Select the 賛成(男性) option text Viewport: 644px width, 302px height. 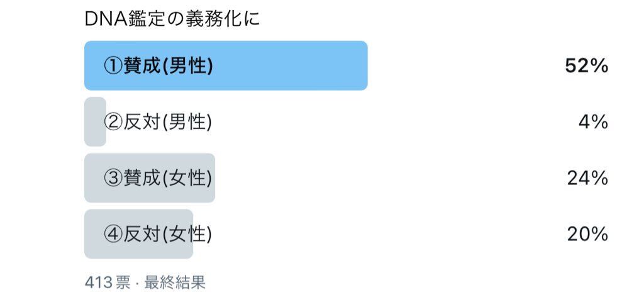pos(168,65)
